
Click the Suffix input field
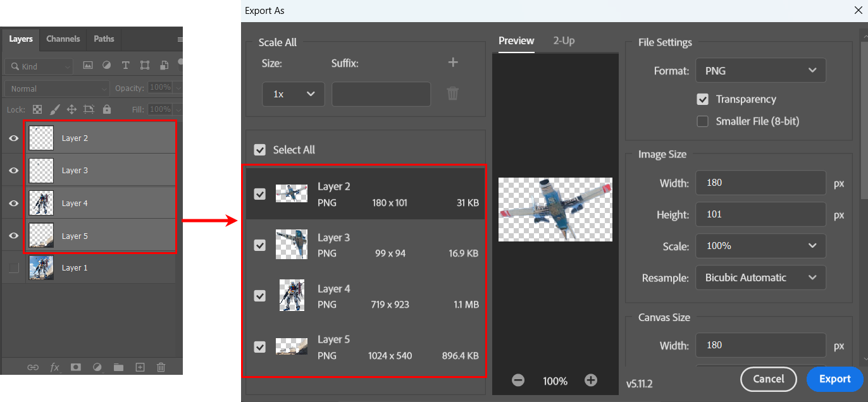point(381,94)
